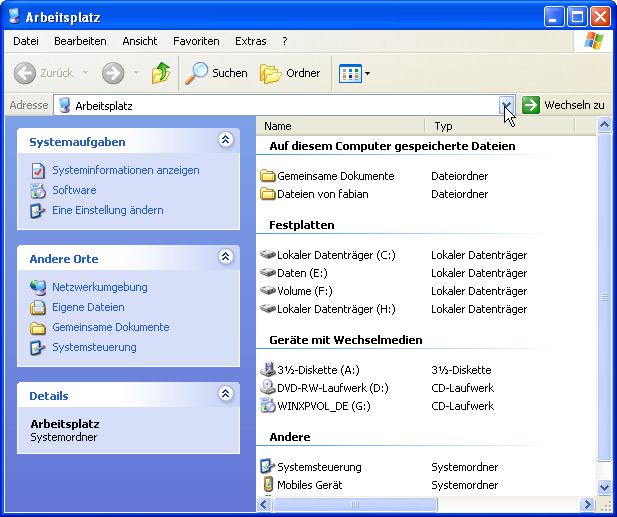Select the DVD-RW-Laufwerk (D:) disc icon
This screenshot has width=617, height=517.
[268, 388]
